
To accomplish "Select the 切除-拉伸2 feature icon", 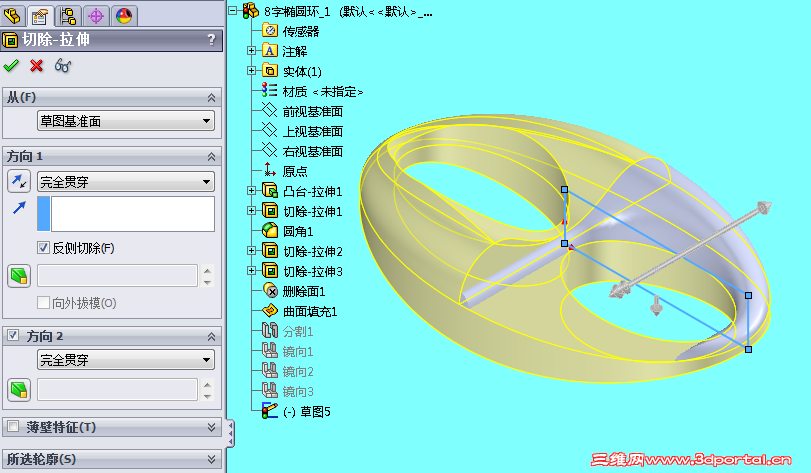I will point(269,251).
